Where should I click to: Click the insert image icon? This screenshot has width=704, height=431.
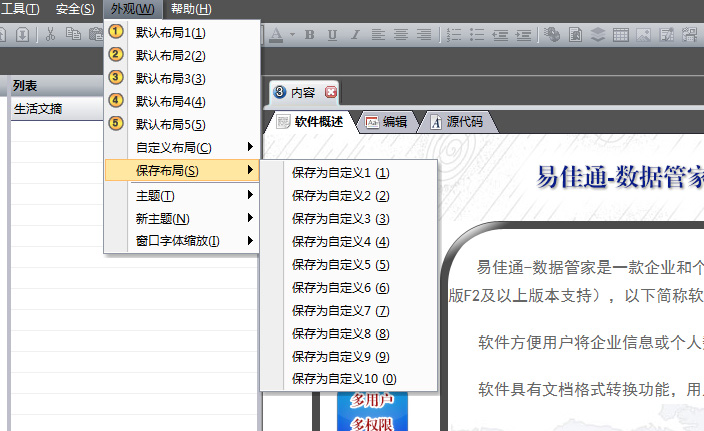644,35
